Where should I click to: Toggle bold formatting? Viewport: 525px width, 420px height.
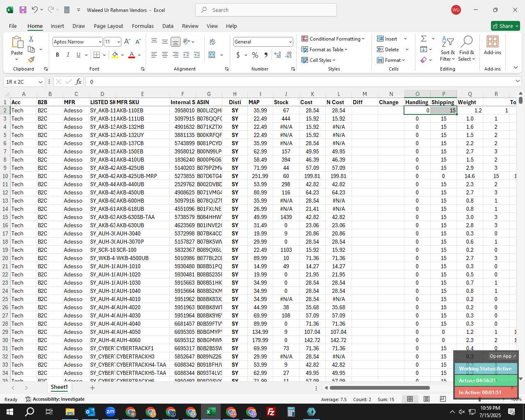coord(57,55)
